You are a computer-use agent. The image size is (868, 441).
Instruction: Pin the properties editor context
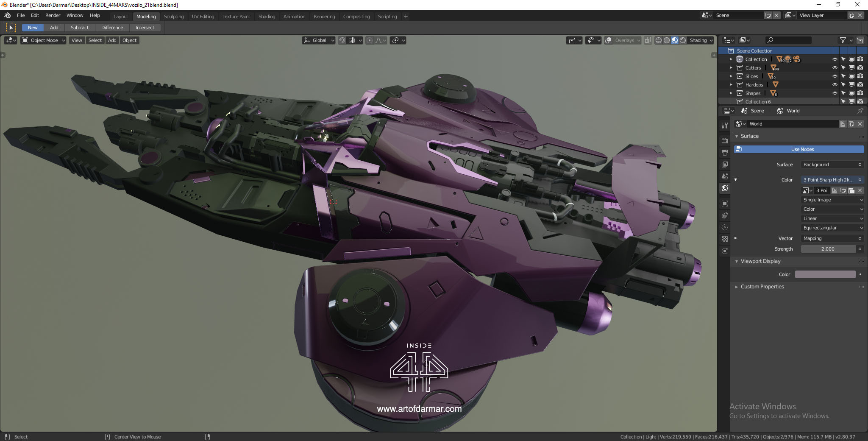(x=860, y=111)
